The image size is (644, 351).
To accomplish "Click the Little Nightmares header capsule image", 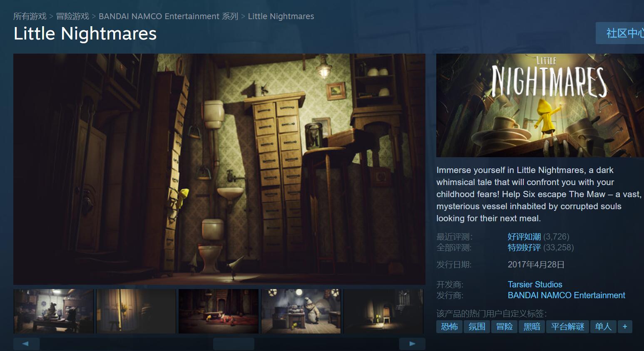I will coord(540,105).
